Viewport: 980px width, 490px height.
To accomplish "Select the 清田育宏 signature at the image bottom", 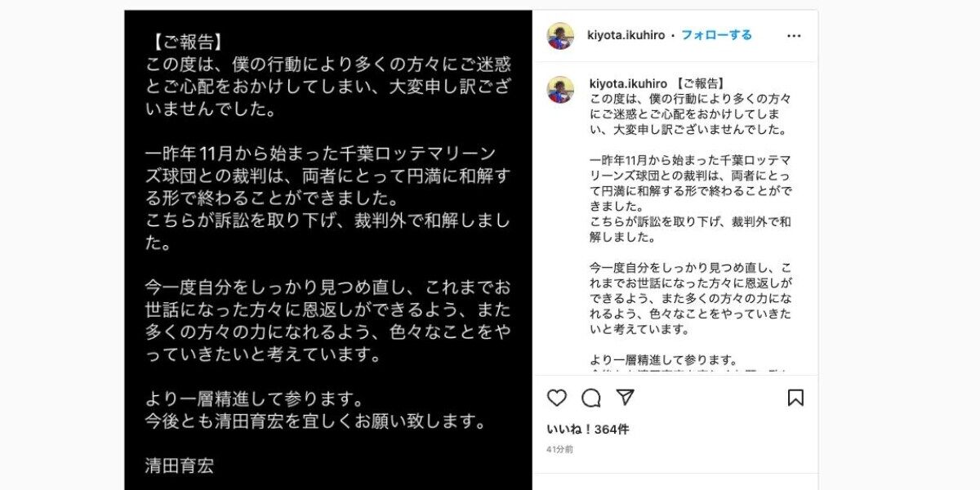I will coord(180,466).
